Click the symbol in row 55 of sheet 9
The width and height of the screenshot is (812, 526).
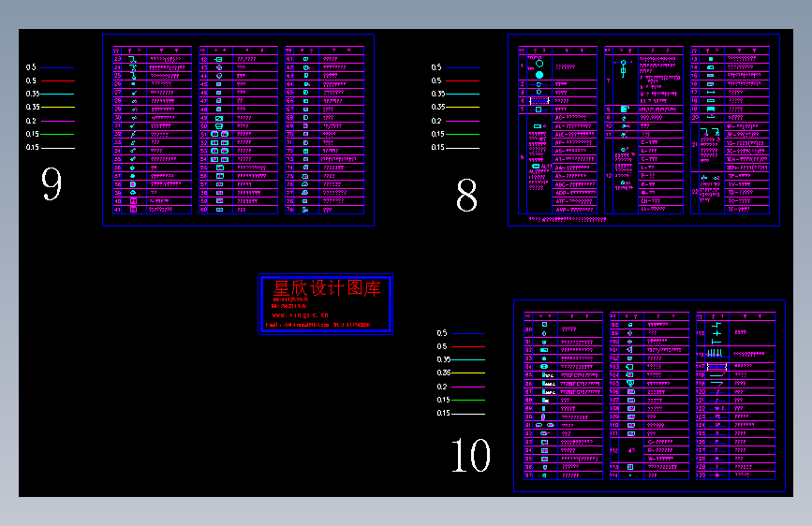click(219, 168)
